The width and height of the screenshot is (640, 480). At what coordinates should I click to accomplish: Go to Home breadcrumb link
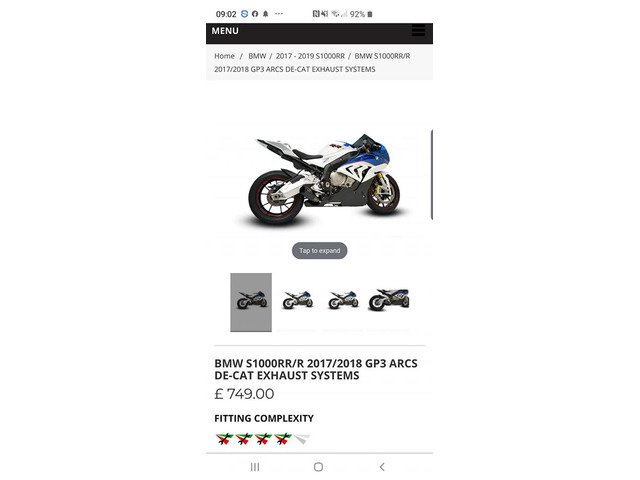pyautogui.click(x=224, y=56)
